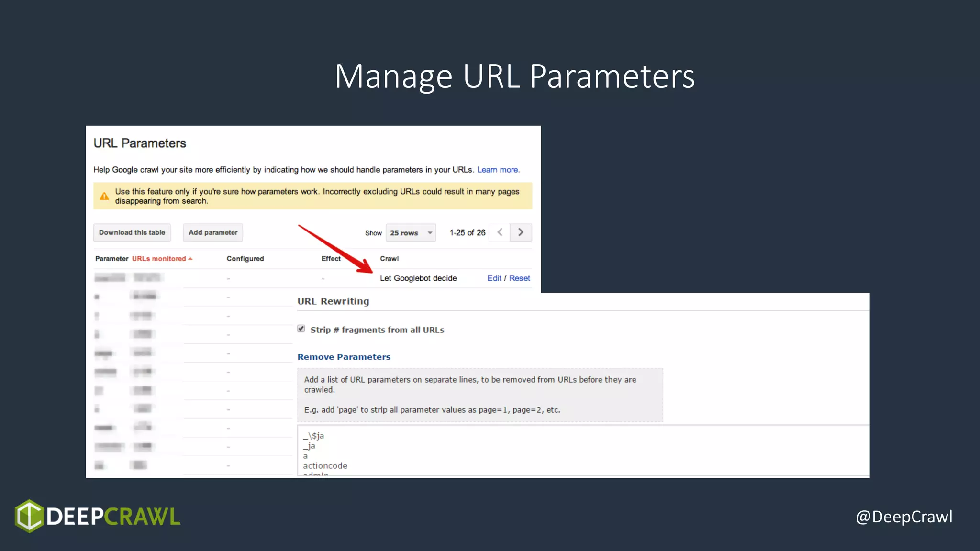
Task: Toggle Strip # fragments from all URLs checkbox
Action: 301,329
